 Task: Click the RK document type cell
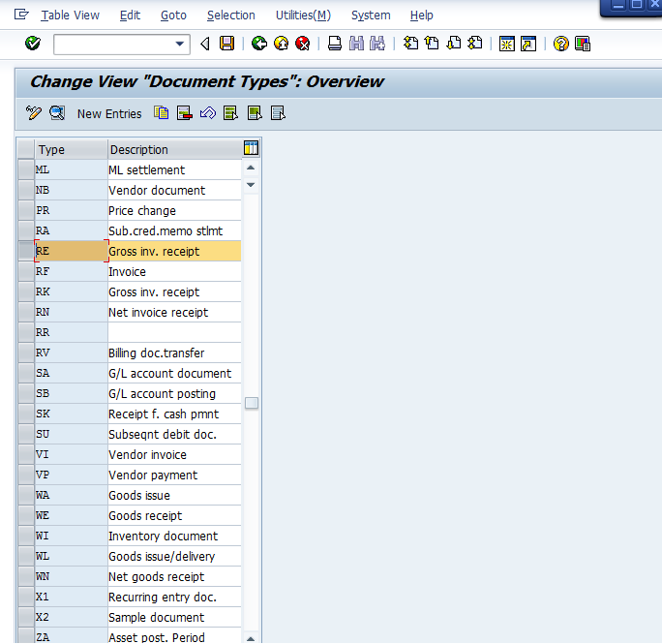[71, 292]
